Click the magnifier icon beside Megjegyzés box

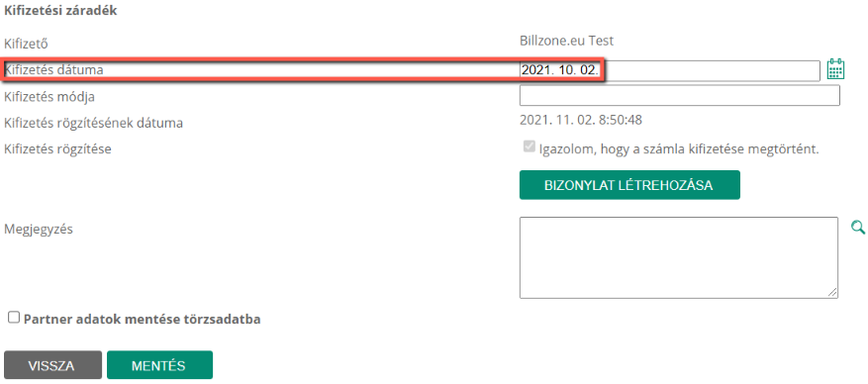[857, 227]
